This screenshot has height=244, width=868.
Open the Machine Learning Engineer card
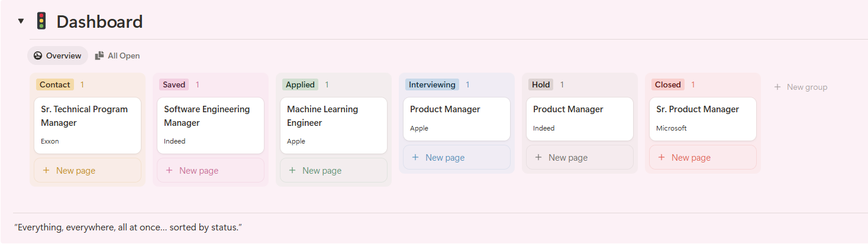pyautogui.click(x=334, y=125)
